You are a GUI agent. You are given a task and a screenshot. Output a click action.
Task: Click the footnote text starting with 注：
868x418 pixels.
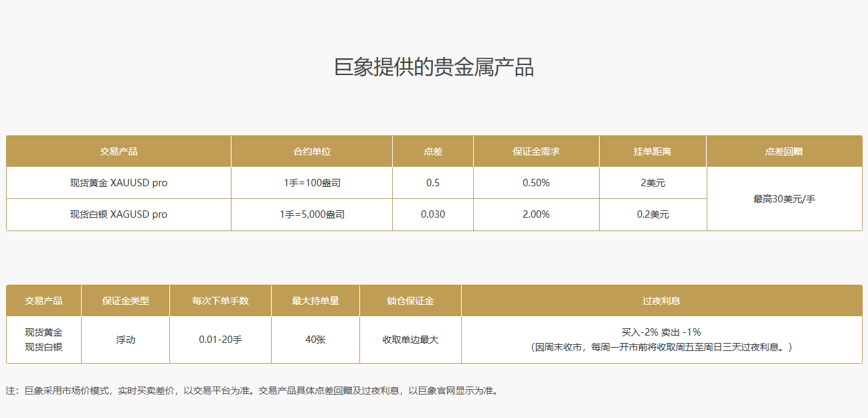click(252, 391)
